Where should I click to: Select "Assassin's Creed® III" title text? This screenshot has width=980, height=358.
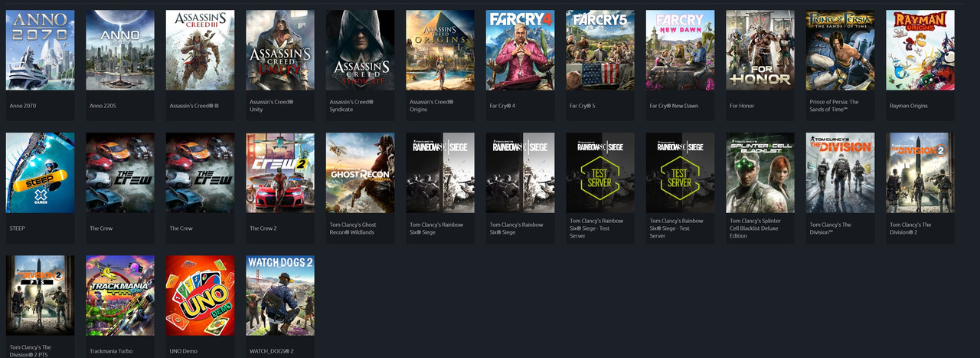pyautogui.click(x=194, y=106)
